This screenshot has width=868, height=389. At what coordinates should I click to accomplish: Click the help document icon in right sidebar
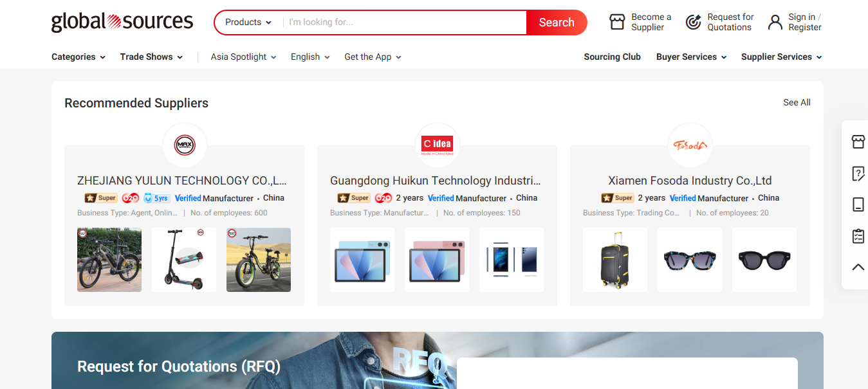click(x=858, y=174)
